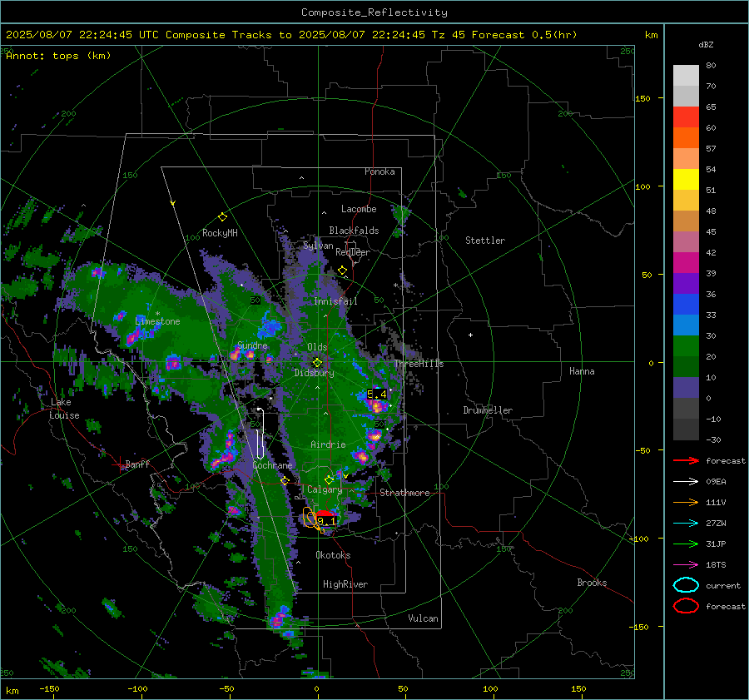The image size is (749, 700).
Task: Click the Banff label
Action: coord(137,464)
